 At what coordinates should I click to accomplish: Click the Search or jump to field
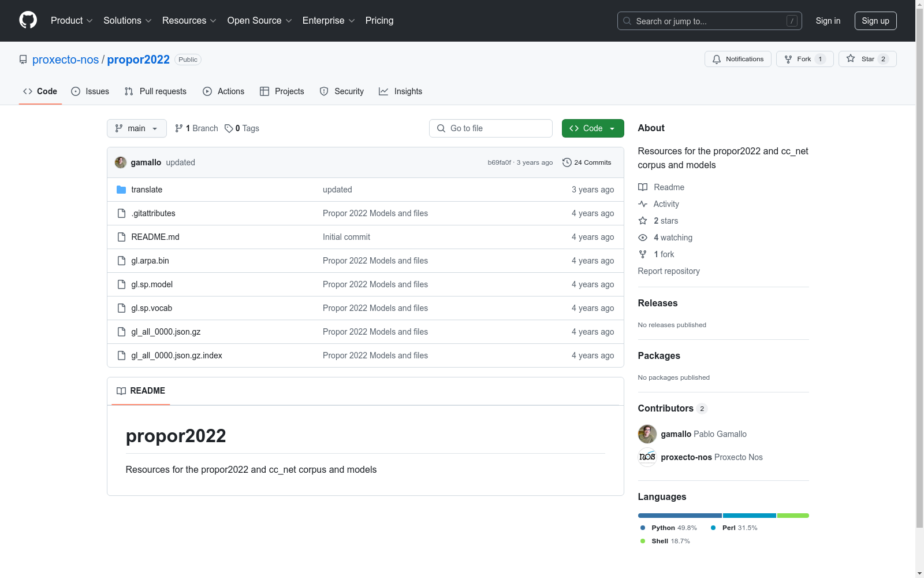710,21
